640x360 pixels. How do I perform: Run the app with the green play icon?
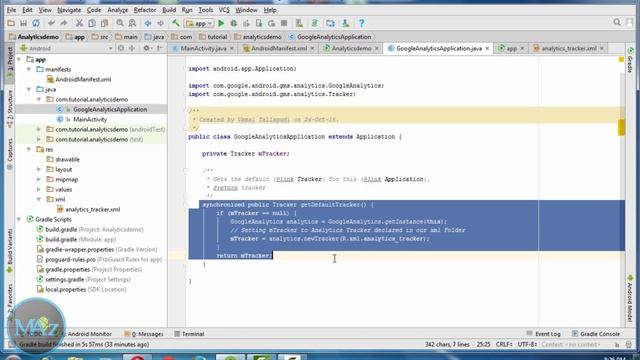(221, 23)
